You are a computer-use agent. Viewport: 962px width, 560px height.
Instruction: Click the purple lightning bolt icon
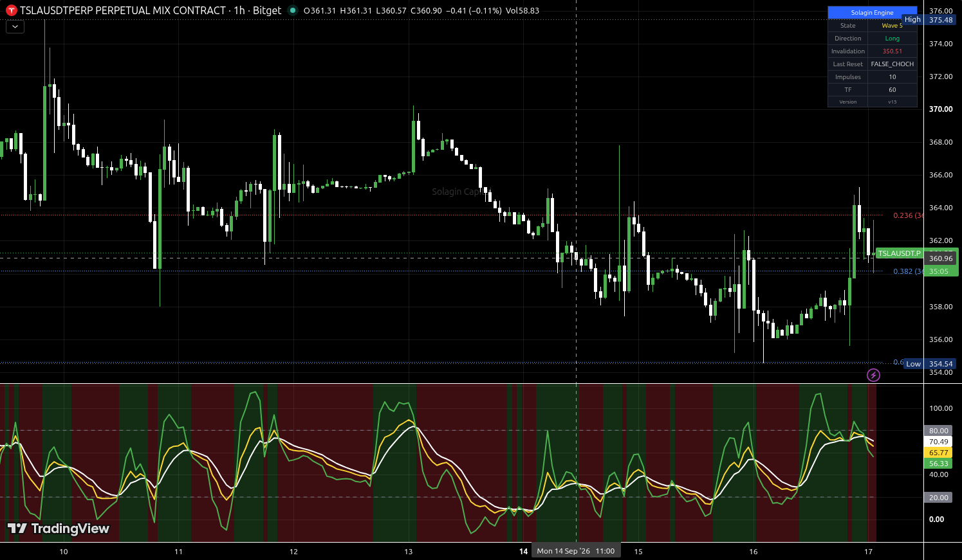(873, 375)
